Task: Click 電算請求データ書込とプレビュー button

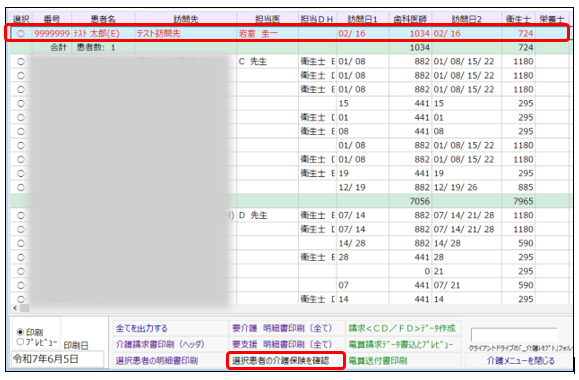Action: [403, 344]
